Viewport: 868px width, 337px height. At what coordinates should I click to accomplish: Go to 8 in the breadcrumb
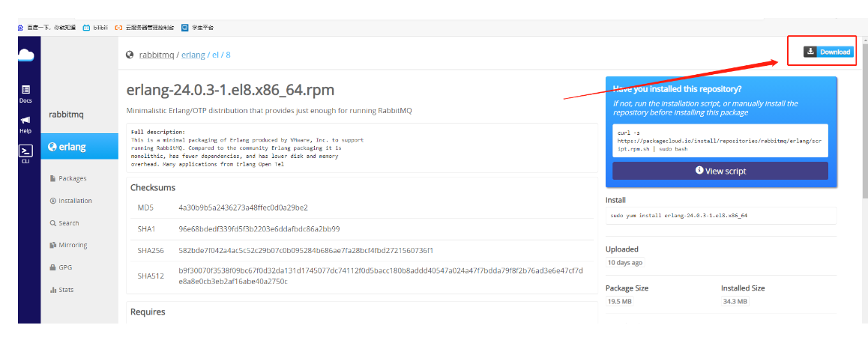[228, 55]
